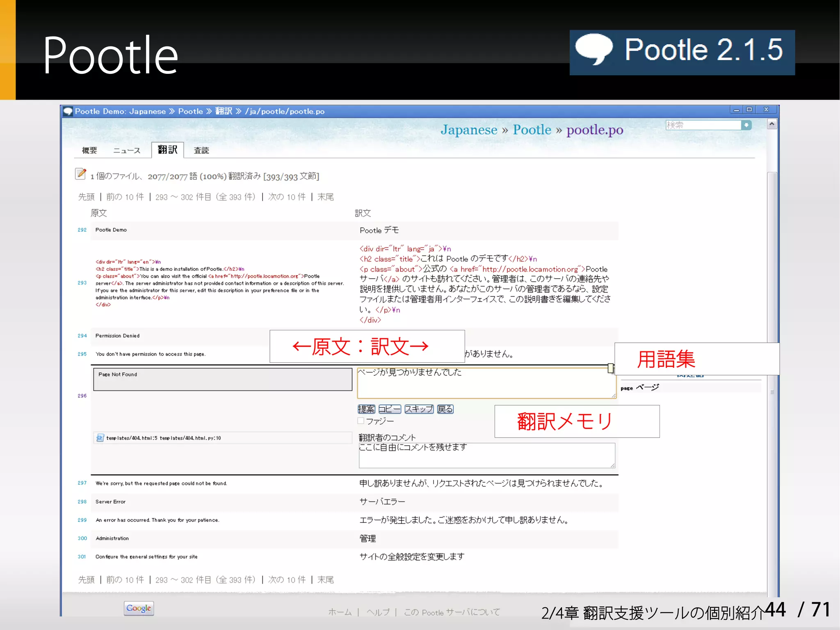
Task: Open unit number 294 link
Action: click(82, 336)
